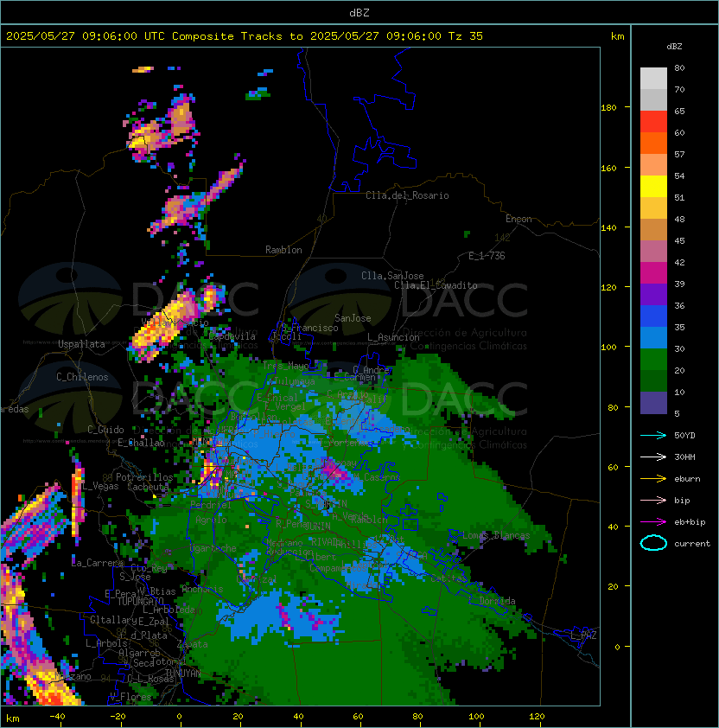This screenshot has width=719, height=728.
Task: Click the 'Clla.del_Rosario' place label
Action: [x=407, y=195]
